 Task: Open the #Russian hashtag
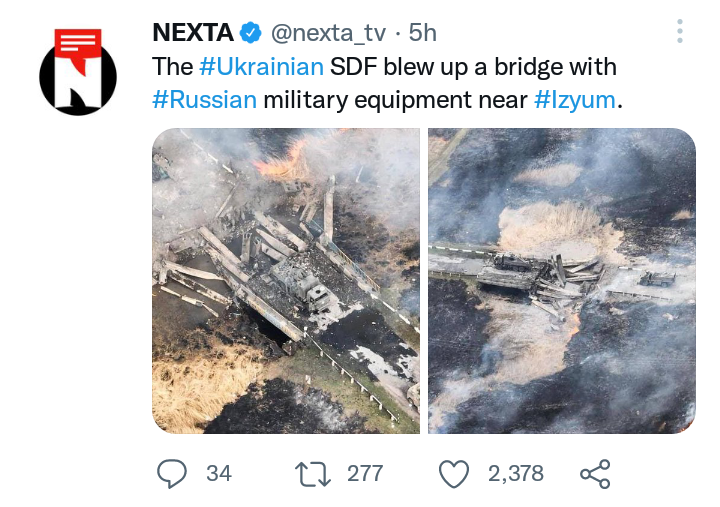205,100
